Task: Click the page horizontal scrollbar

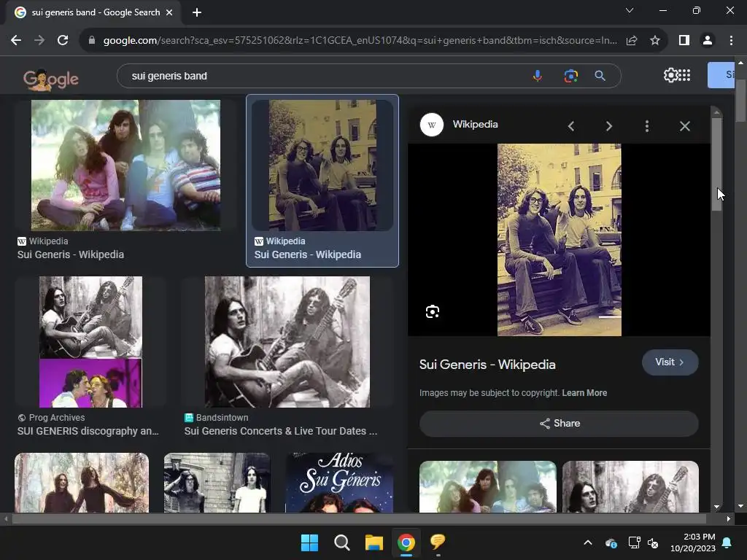Action: pos(360,518)
